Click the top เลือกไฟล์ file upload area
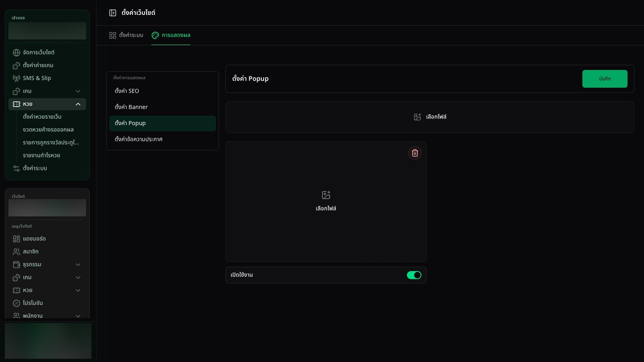644x362 pixels. pyautogui.click(x=430, y=117)
